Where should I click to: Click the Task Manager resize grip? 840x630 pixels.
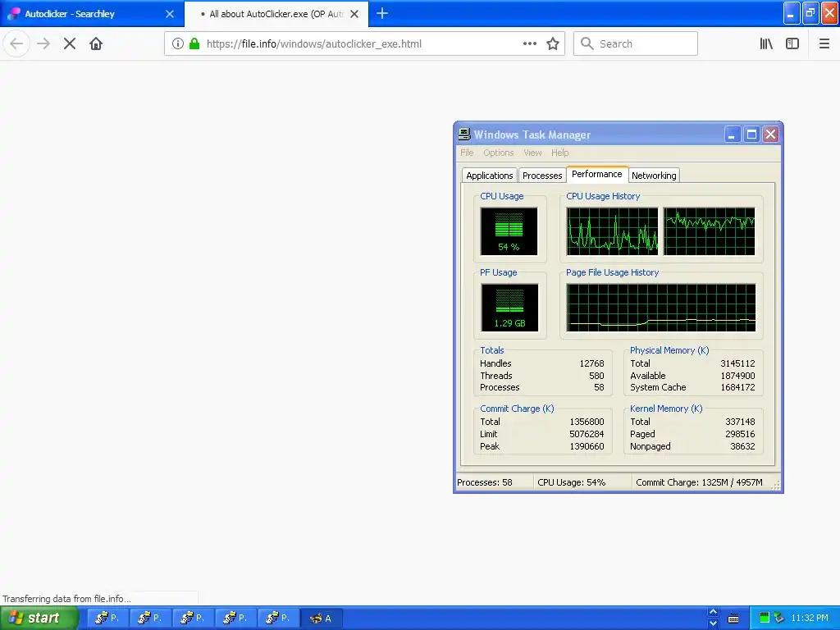[776, 486]
